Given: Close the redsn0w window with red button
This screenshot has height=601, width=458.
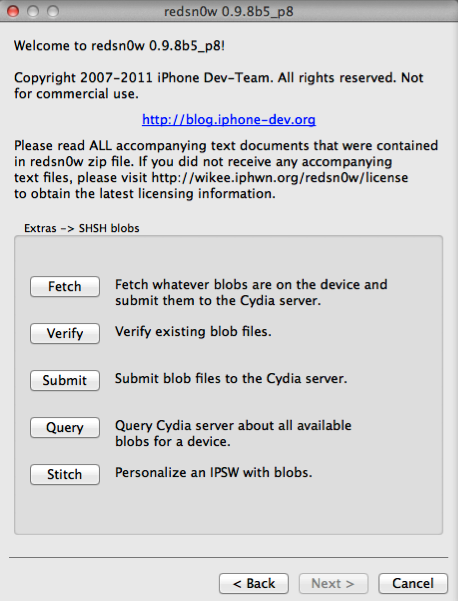Looking at the screenshot, I should point(13,11).
